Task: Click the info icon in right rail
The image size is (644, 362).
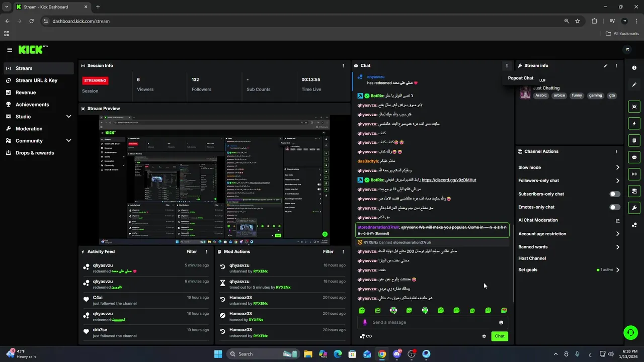Action: pos(634,68)
